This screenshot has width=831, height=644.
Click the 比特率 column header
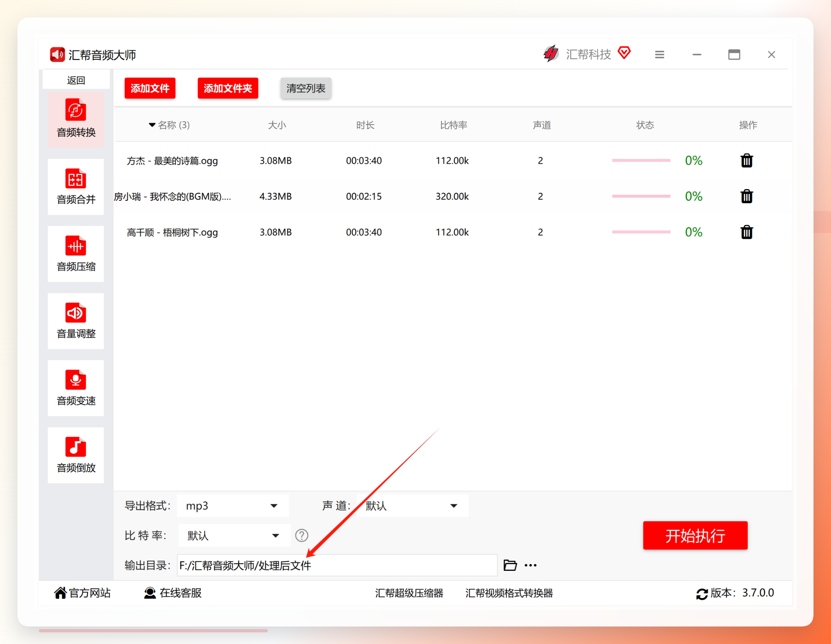[454, 125]
